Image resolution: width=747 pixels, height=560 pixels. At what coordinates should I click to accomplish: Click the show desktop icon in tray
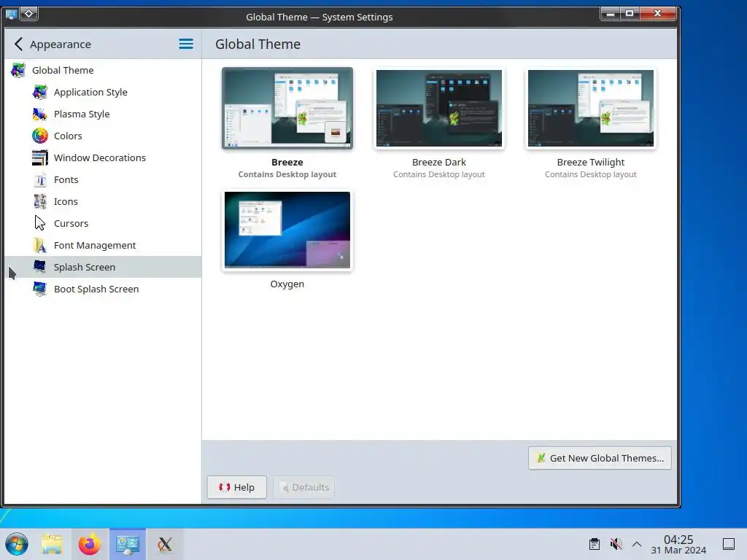[729, 544]
